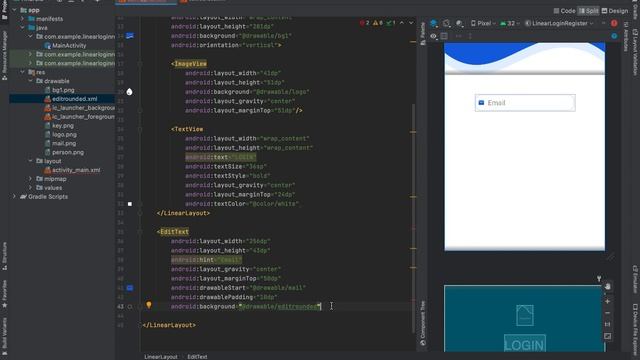Open the Structure tool window
Viewport: 640px width, 360px height.
coord(4,256)
